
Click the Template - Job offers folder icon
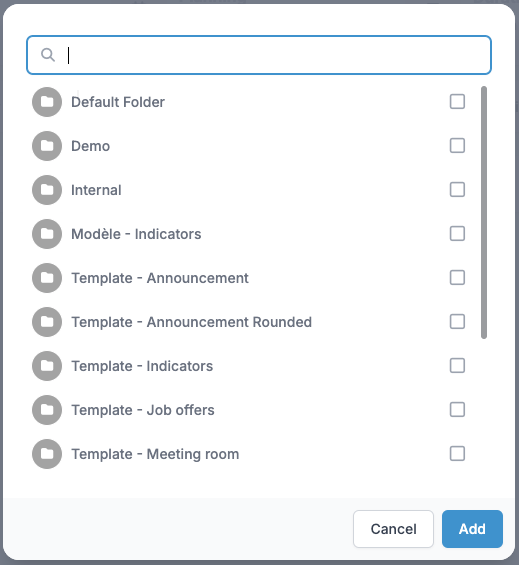[x=47, y=410]
